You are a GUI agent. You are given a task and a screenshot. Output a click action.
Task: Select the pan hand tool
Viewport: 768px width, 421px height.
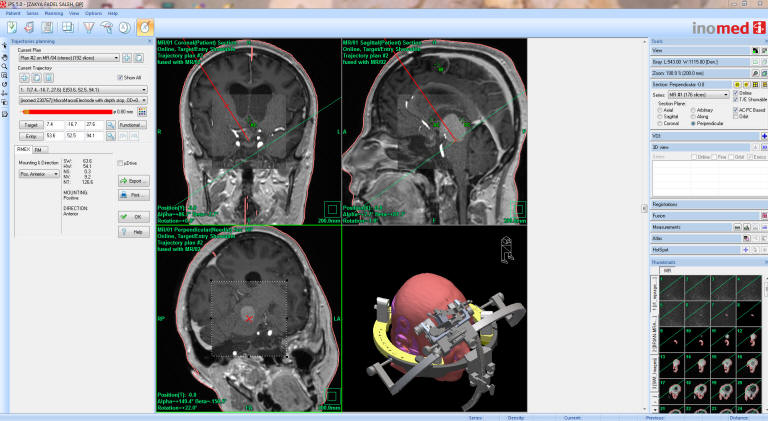tap(5, 57)
